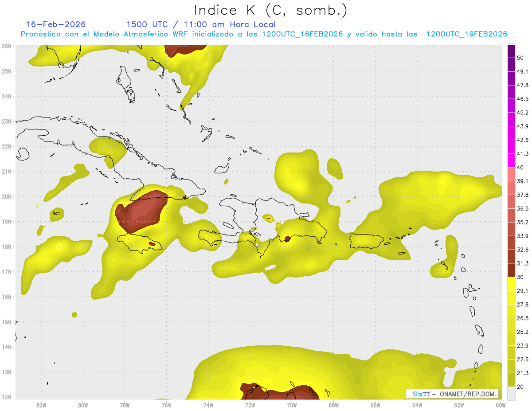Image resolution: width=532 pixels, height=411 pixels.
Task: Click the colorbar value '50'
Action: pyautogui.click(x=520, y=58)
